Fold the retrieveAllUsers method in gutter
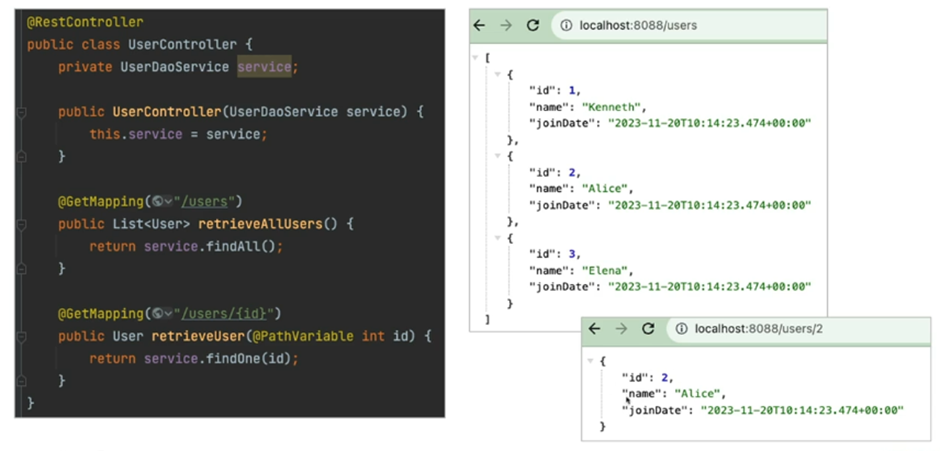The height and width of the screenshot is (451, 940). (22, 224)
